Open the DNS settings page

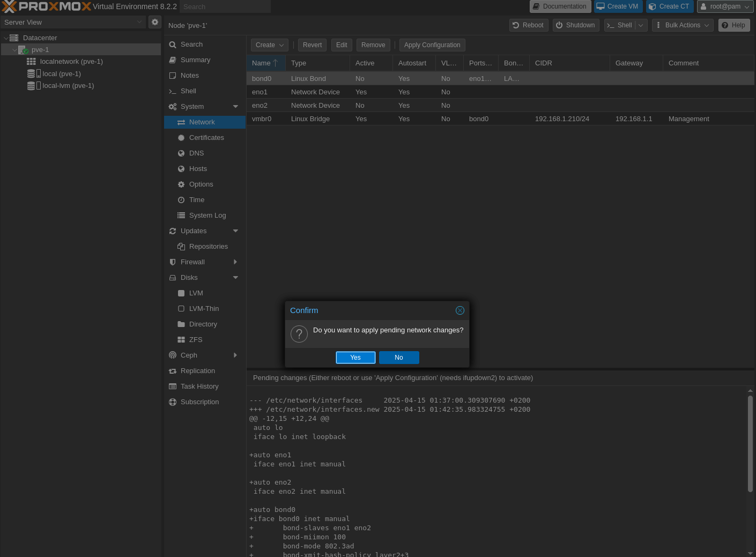pos(196,153)
